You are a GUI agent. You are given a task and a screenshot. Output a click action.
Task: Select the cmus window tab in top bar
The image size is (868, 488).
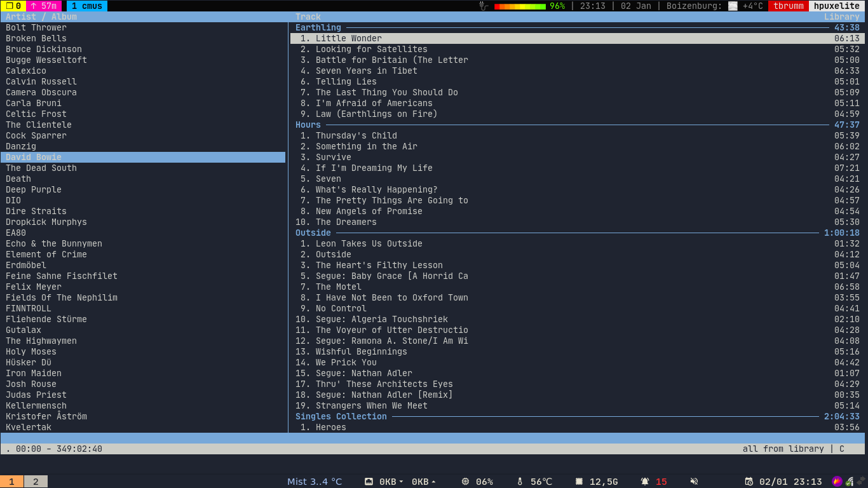pos(86,6)
